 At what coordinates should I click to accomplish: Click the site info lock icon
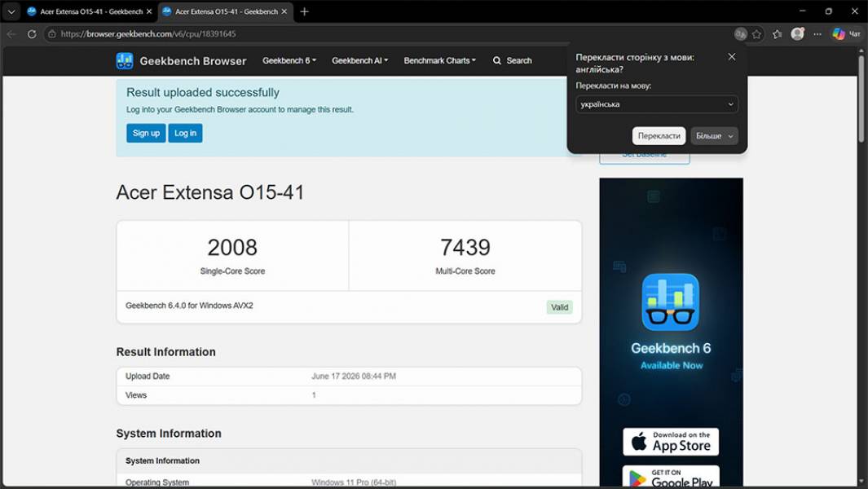[52, 34]
